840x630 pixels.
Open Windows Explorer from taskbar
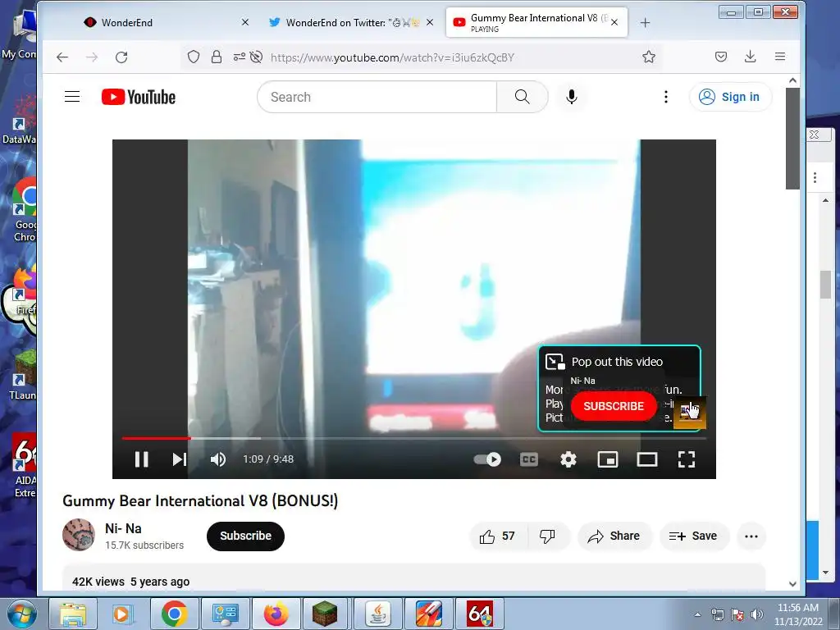click(x=73, y=614)
